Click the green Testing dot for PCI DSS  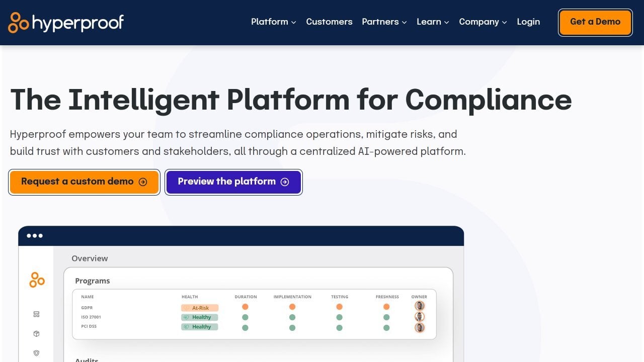click(x=340, y=327)
